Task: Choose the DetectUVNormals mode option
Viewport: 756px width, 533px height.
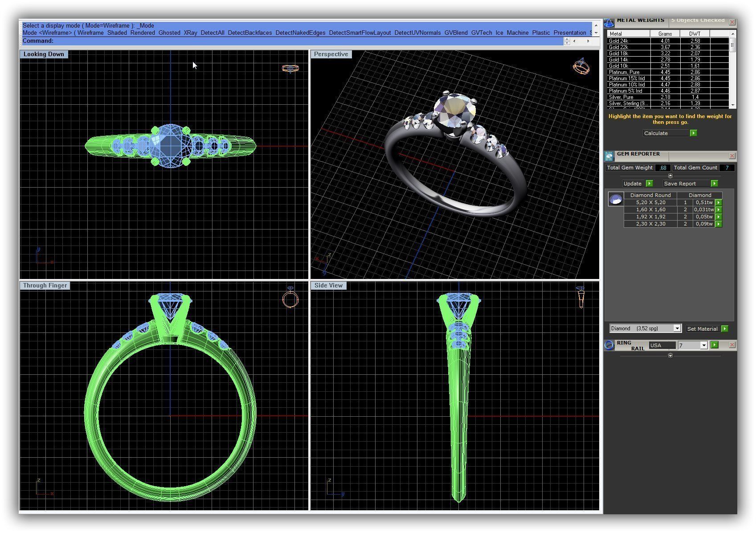Action: click(x=418, y=33)
